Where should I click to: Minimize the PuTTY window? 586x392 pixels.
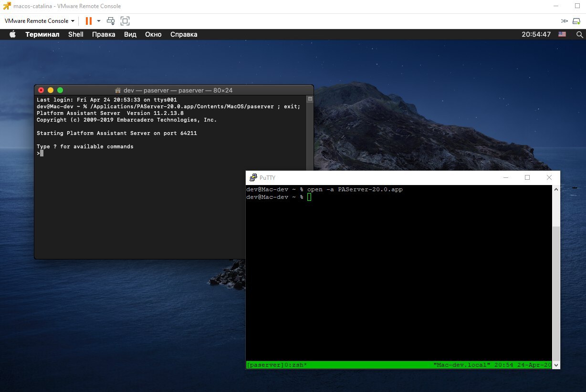(x=505, y=177)
